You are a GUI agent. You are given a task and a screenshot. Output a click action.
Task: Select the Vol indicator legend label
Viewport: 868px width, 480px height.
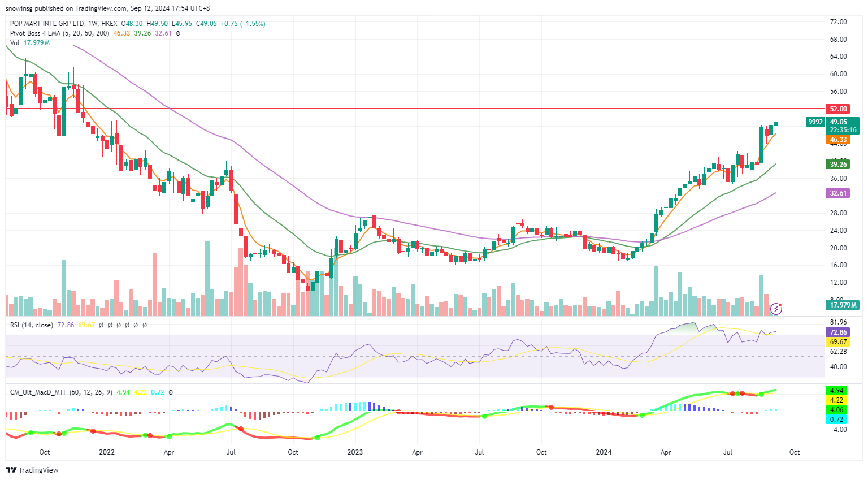click(x=15, y=43)
